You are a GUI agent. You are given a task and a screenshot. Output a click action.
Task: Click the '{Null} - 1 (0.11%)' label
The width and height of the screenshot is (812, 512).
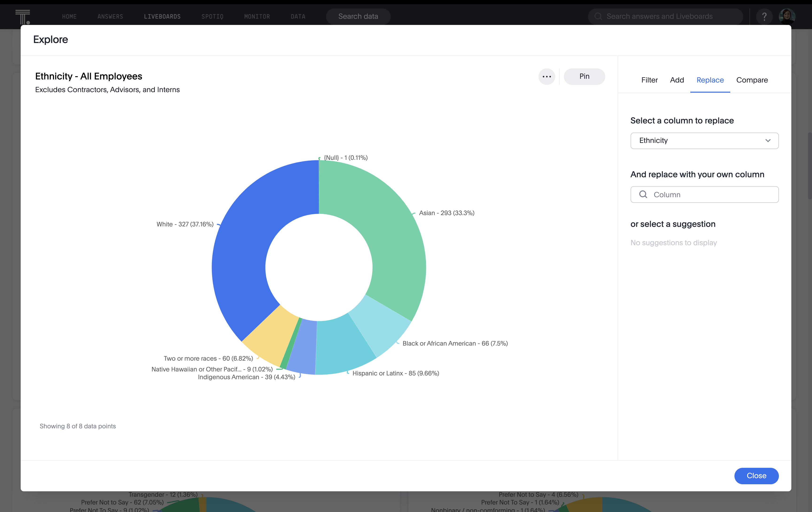[x=346, y=158]
